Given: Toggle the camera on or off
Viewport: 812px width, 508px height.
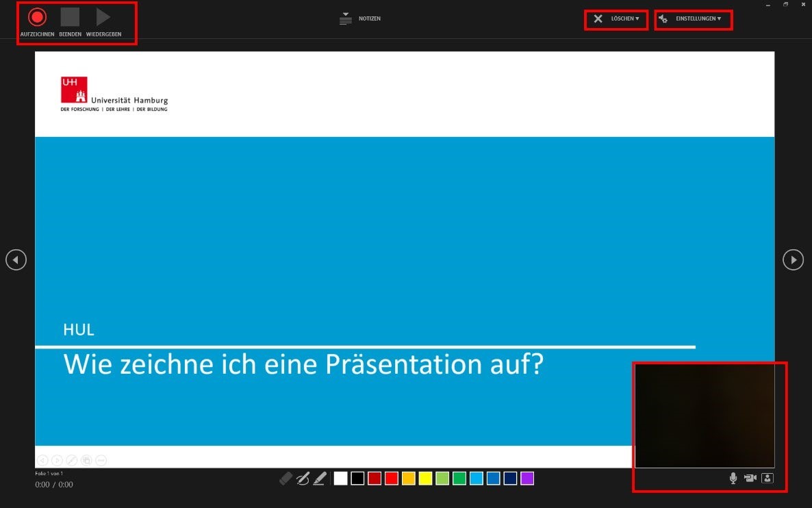Looking at the screenshot, I should click(x=750, y=478).
